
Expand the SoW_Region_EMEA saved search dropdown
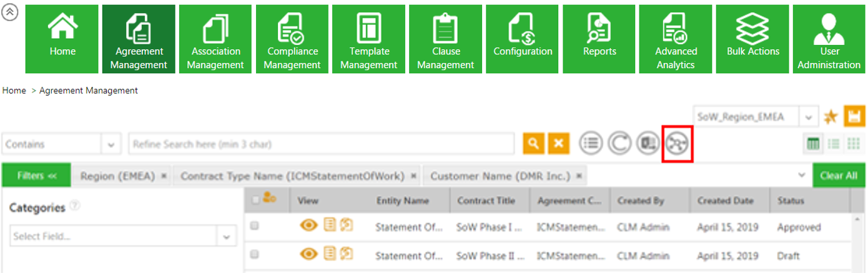point(808,117)
